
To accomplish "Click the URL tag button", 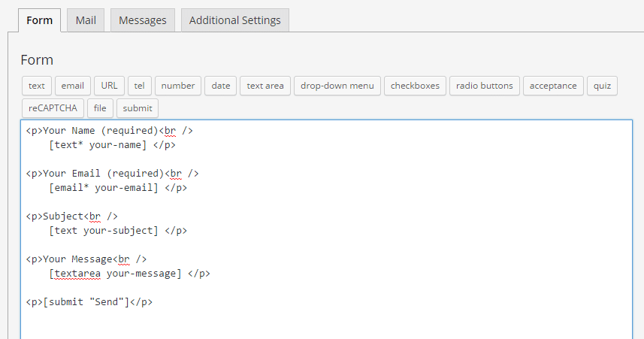I will (x=110, y=86).
